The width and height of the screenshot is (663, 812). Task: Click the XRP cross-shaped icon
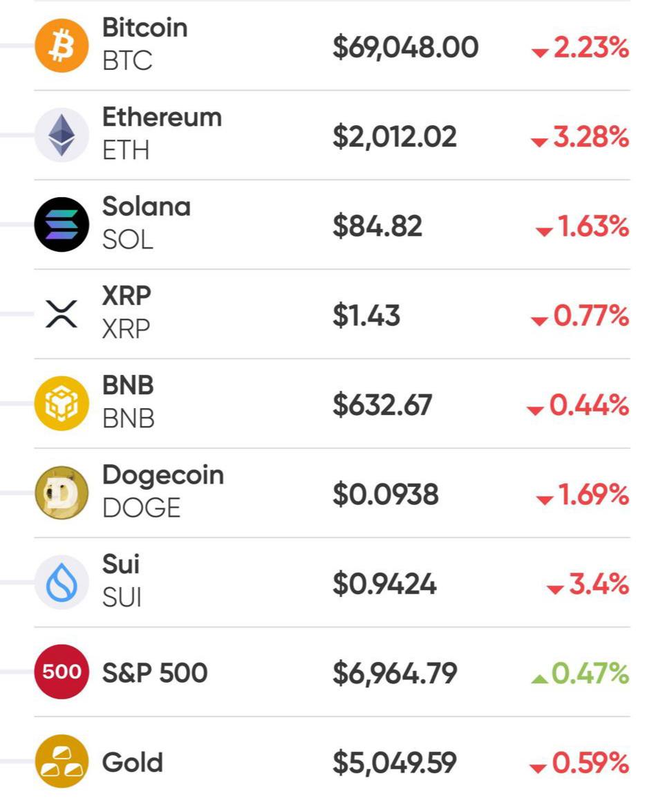point(62,314)
